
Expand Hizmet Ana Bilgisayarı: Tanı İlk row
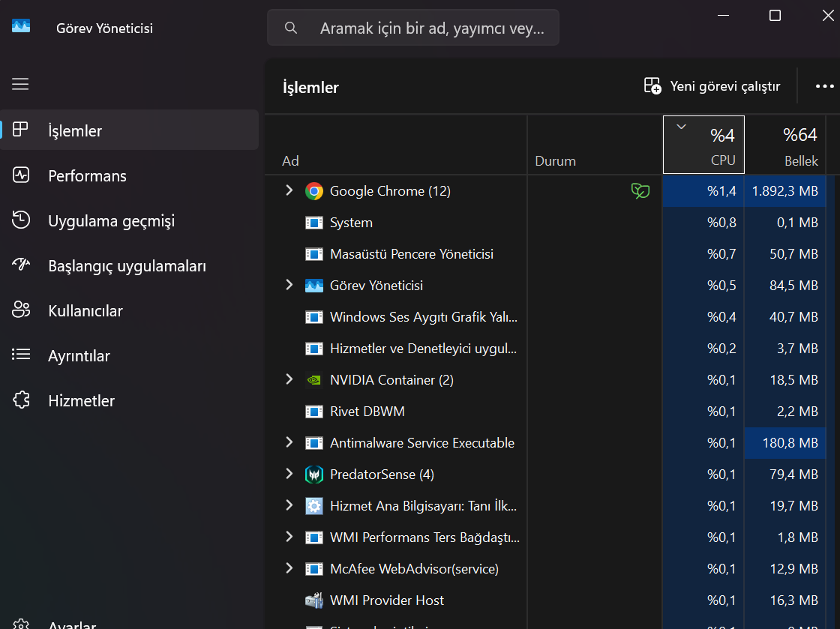coord(289,505)
